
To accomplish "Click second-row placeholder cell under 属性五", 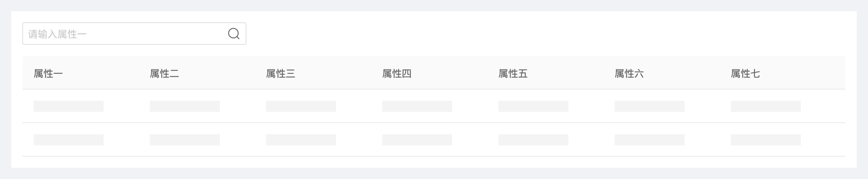I will click(x=533, y=140).
